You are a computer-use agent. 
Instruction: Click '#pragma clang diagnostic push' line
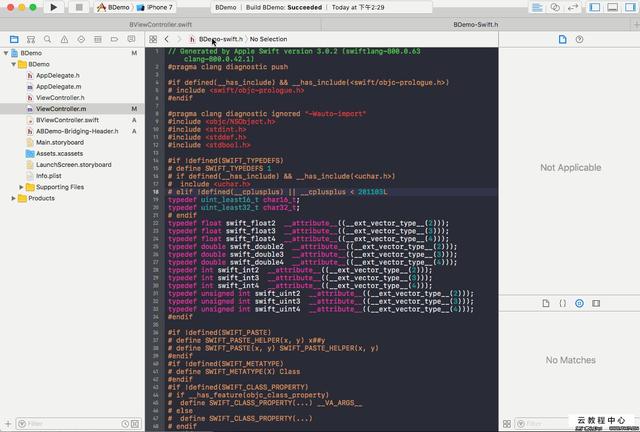(228, 67)
